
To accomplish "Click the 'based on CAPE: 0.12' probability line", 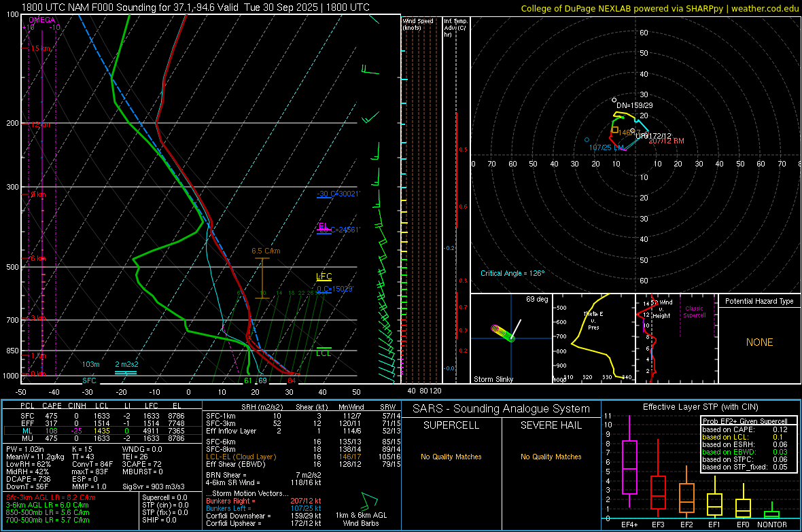I will click(745, 429).
